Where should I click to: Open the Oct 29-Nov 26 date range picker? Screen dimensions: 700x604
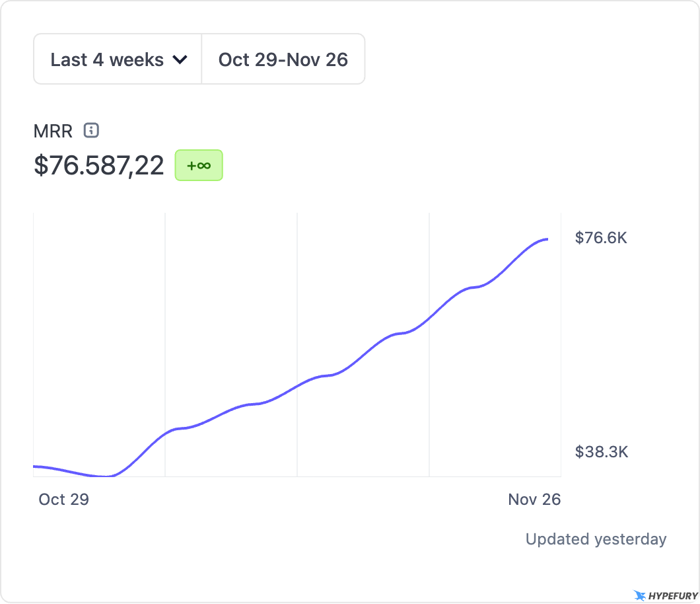point(283,59)
